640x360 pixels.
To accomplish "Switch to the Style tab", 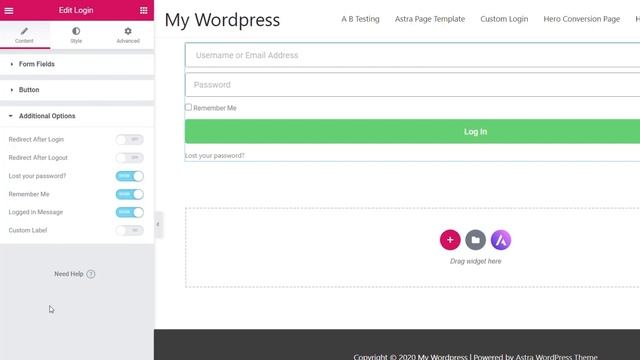I will (76, 35).
